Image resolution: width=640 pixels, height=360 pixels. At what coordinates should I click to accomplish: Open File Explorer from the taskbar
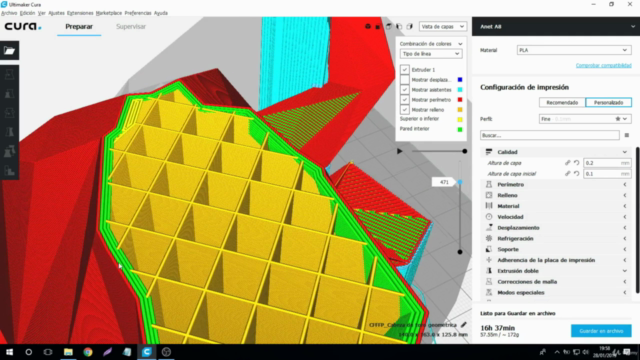coord(68,352)
